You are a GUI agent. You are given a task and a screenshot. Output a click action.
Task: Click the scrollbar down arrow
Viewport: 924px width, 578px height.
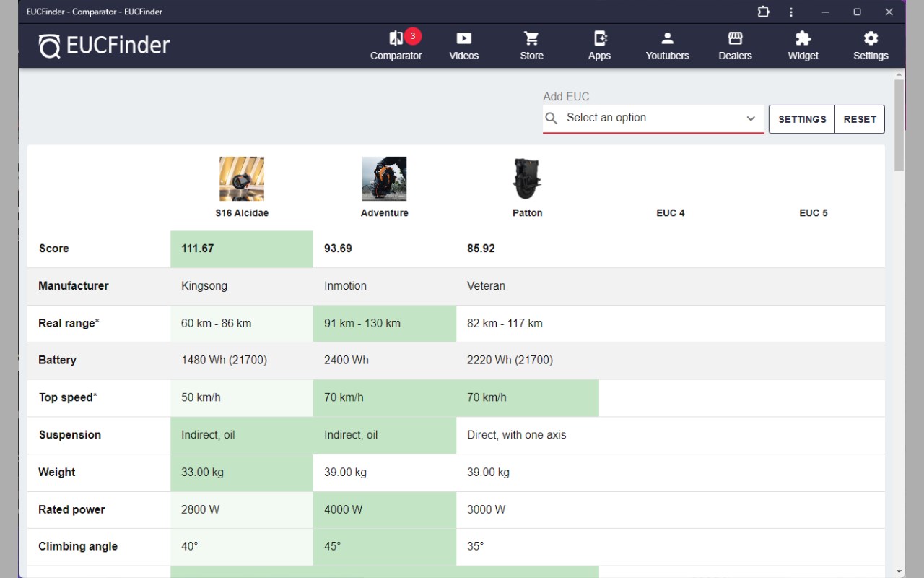pyautogui.click(x=899, y=572)
